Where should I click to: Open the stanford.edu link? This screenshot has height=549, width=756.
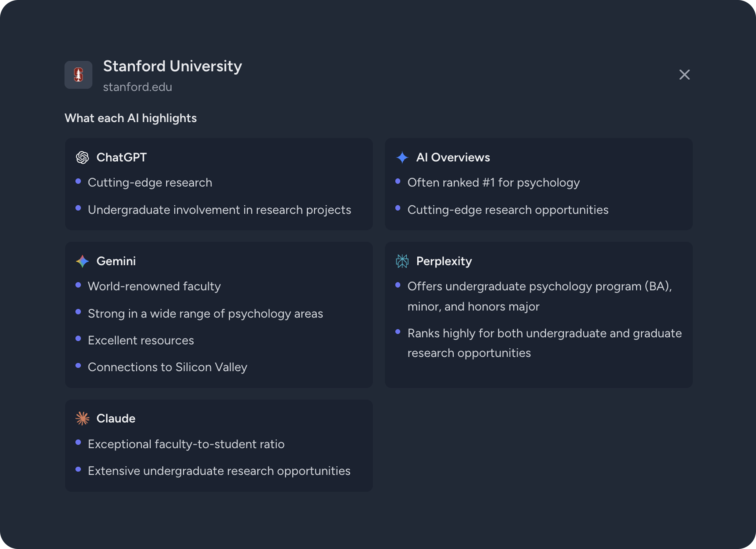138,87
